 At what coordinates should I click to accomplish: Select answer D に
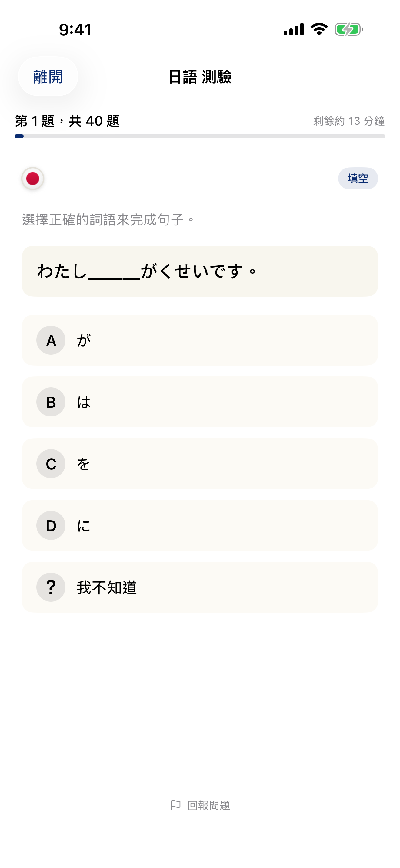point(200,525)
